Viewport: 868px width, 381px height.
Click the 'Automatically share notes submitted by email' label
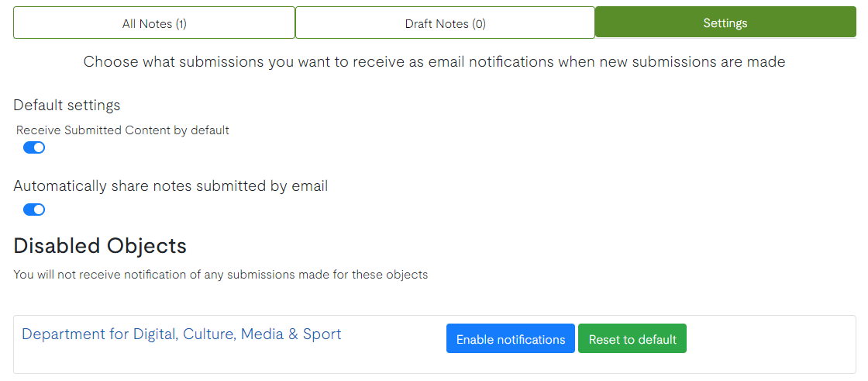[170, 186]
